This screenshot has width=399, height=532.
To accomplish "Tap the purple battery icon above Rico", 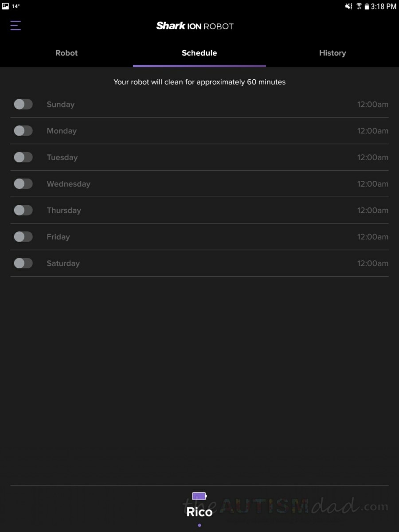I will (199, 496).
